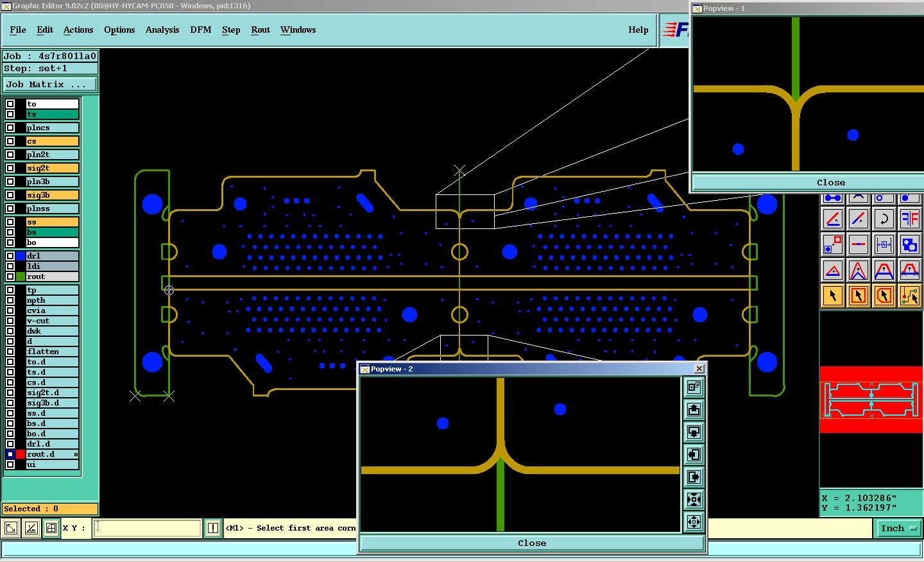924x562 pixels.
Task: Toggle visibility checkbox for layer 'to'
Action: pos(10,104)
